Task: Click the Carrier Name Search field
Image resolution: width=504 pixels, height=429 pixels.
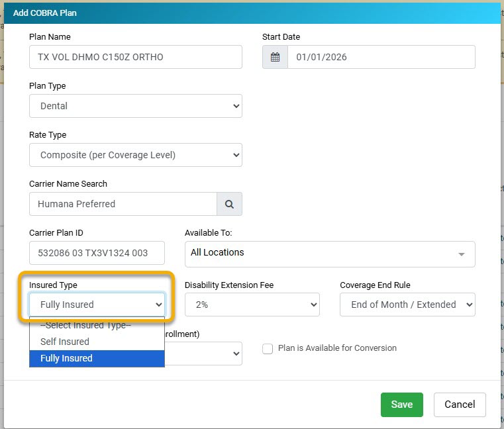Action: (x=123, y=204)
